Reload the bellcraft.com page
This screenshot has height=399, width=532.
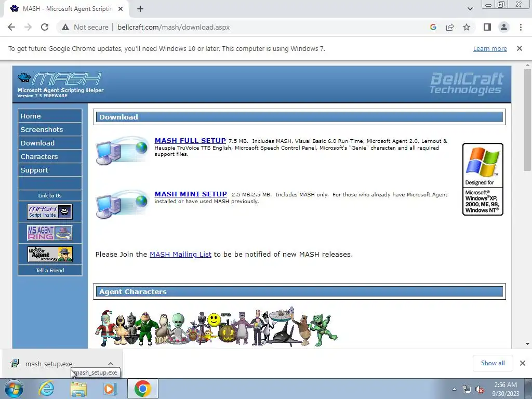(45, 27)
